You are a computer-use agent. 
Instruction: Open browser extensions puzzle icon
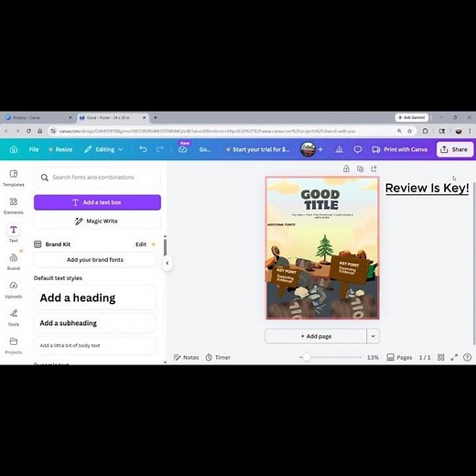425,131
